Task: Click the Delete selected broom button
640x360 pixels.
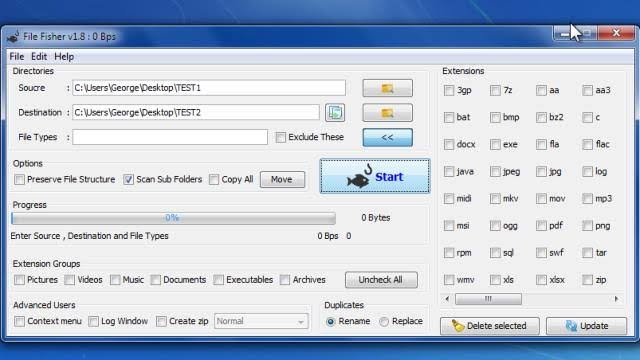Action: point(490,326)
